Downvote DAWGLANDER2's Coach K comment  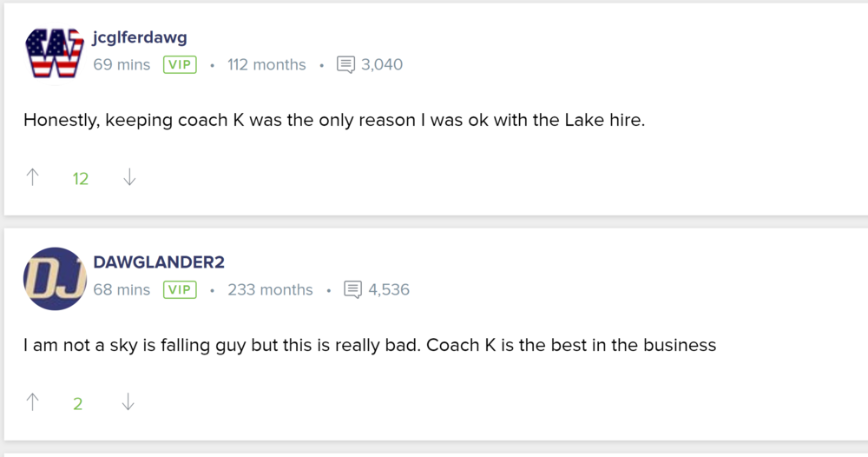[128, 402]
